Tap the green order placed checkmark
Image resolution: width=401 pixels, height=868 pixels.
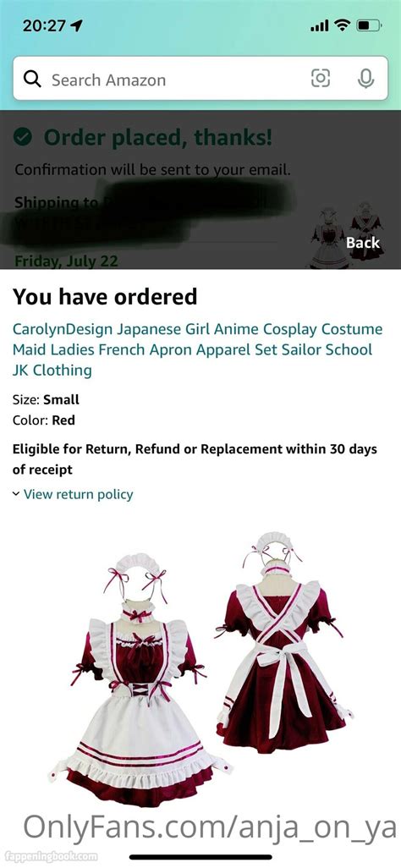(22, 137)
